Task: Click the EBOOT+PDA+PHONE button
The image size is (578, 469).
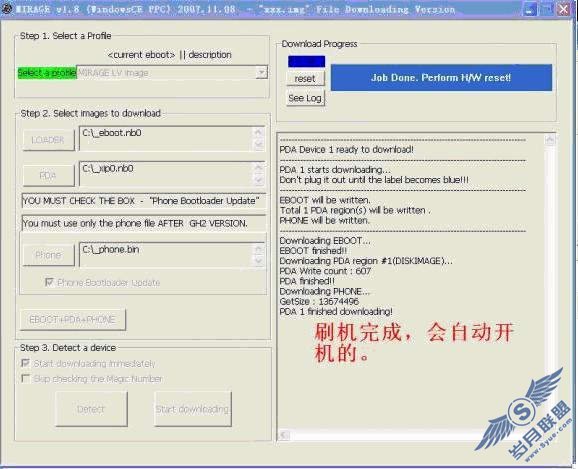Action: coord(73,319)
